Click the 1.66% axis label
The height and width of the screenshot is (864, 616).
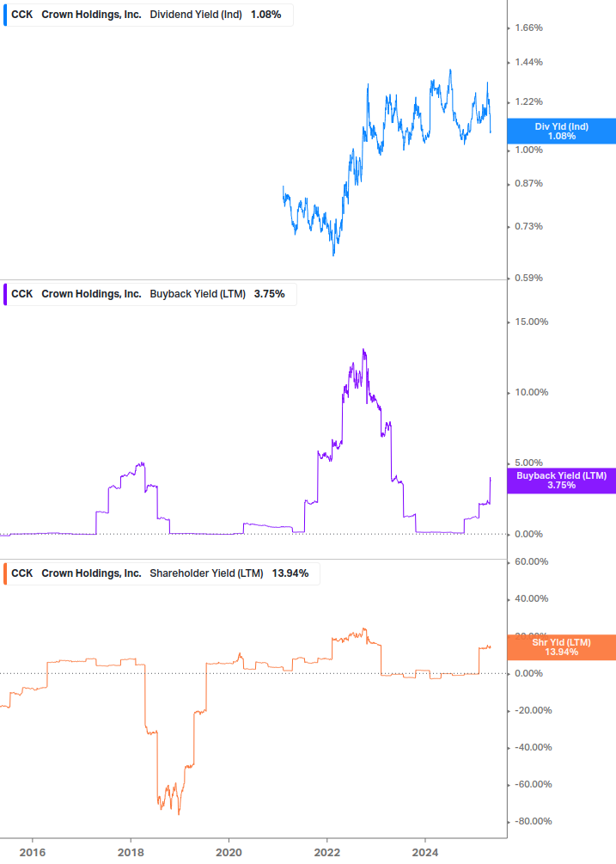(x=528, y=28)
